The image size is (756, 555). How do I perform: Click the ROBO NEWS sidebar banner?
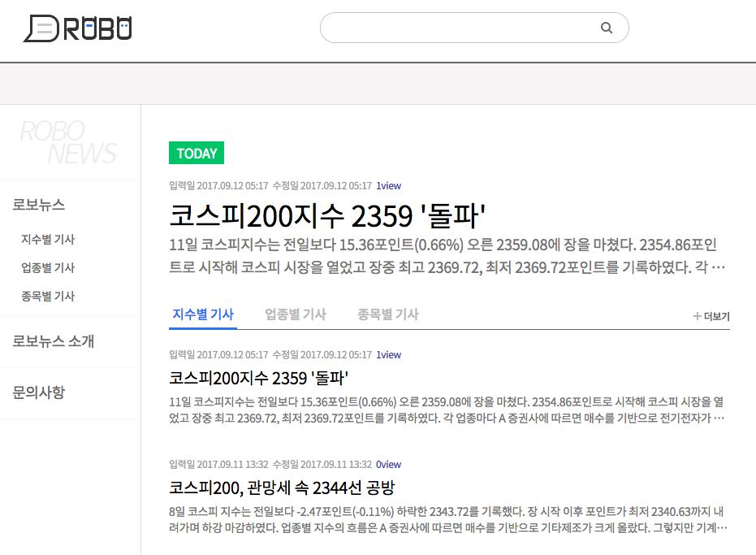click(68, 142)
